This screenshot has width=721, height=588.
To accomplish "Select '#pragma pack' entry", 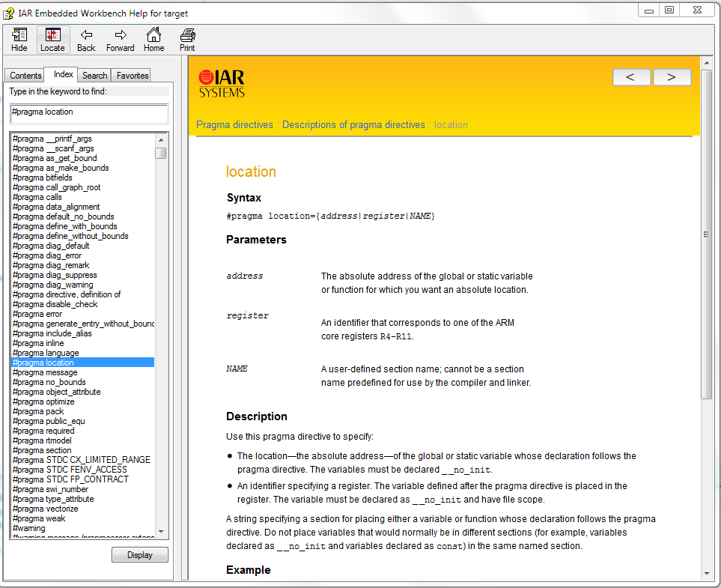I will 38,411.
